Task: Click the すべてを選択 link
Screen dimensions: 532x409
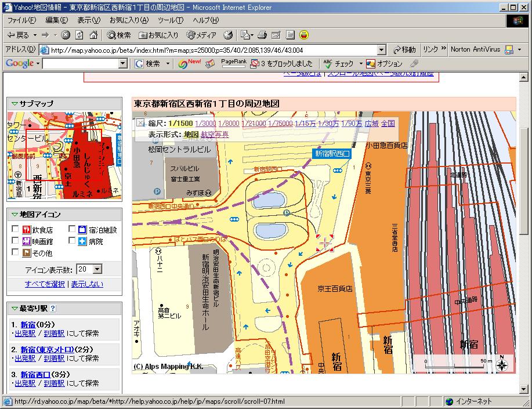Action: click(45, 284)
